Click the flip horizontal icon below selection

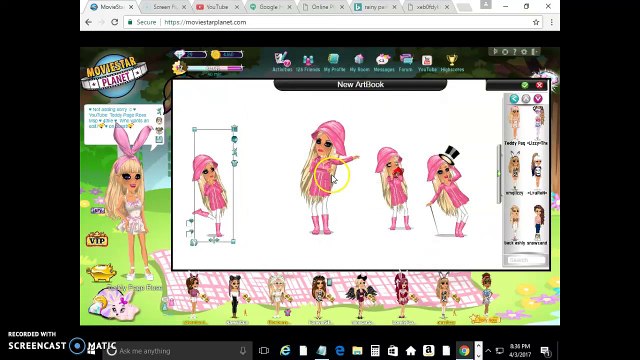(213, 240)
